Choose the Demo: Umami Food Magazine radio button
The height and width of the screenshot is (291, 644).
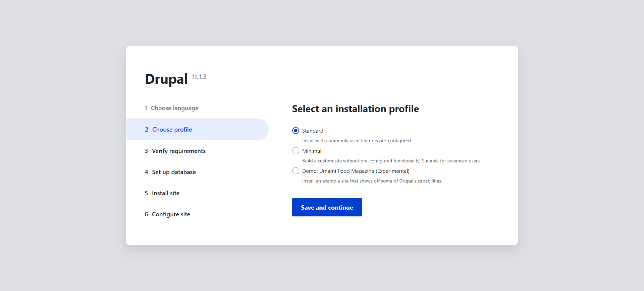click(296, 171)
